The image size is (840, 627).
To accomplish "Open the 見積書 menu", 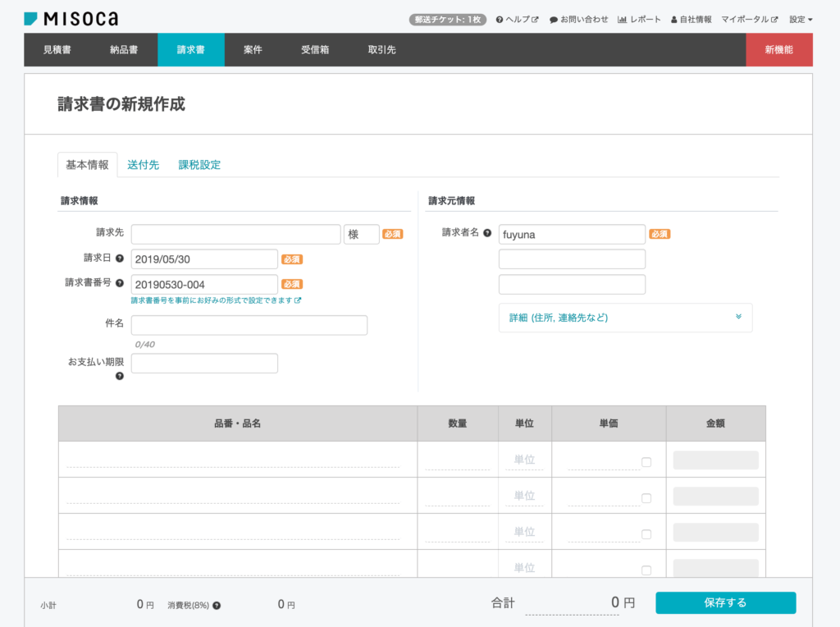I will tap(57, 50).
